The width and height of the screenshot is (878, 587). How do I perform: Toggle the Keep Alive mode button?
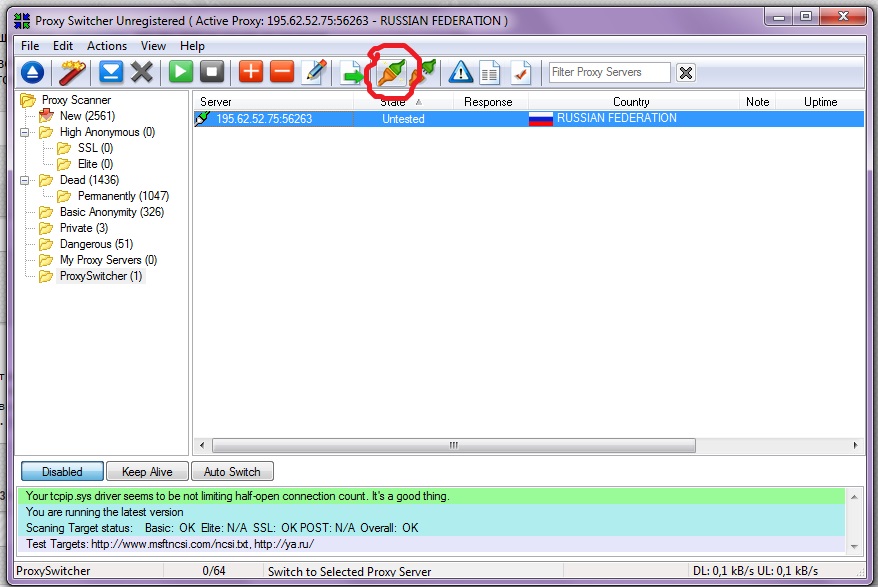pyautogui.click(x=147, y=472)
